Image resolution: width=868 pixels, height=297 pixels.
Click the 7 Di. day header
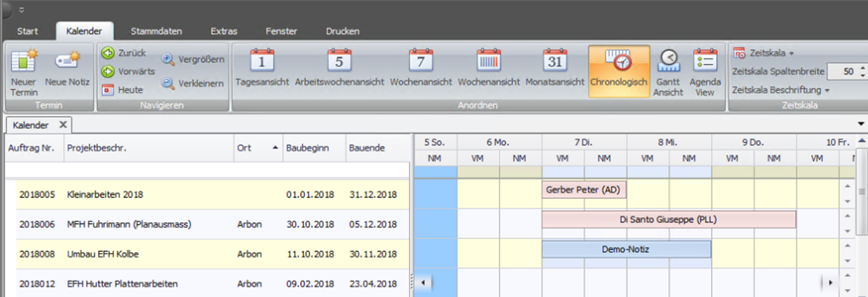point(584,141)
